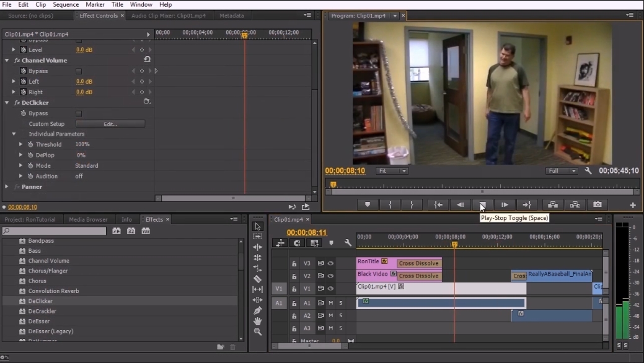Viewport: 644px width, 363px height.
Task: Toggle Snap magnet in timeline
Action: point(297,243)
